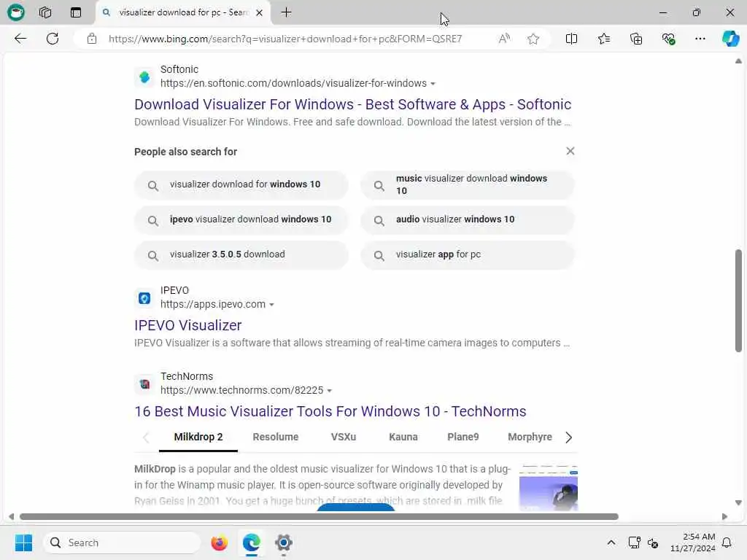Switch to the Morphyre tab
Screen dimensions: 747x560
[x=530, y=437]
